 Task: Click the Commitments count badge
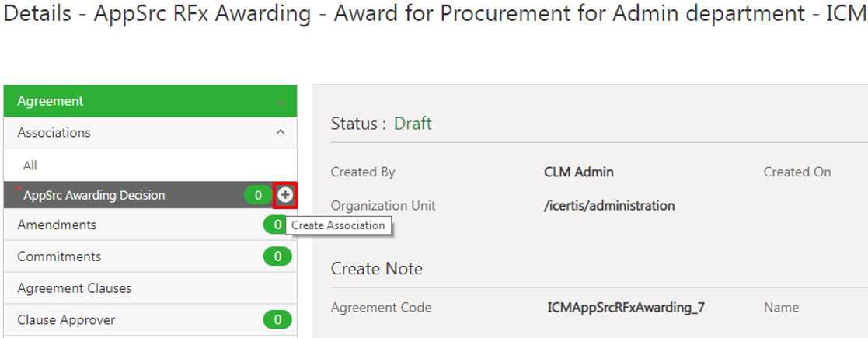point(277,256)
